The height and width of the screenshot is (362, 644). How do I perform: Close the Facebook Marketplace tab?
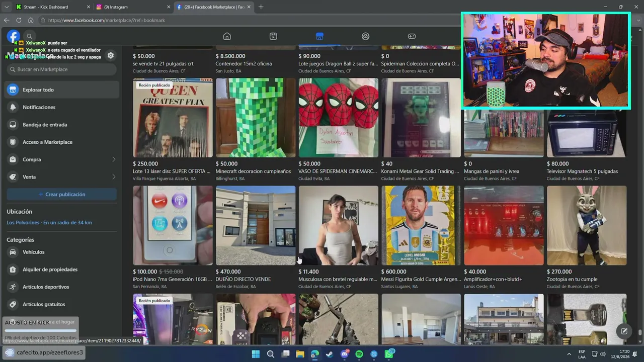(x=249, y=7)
